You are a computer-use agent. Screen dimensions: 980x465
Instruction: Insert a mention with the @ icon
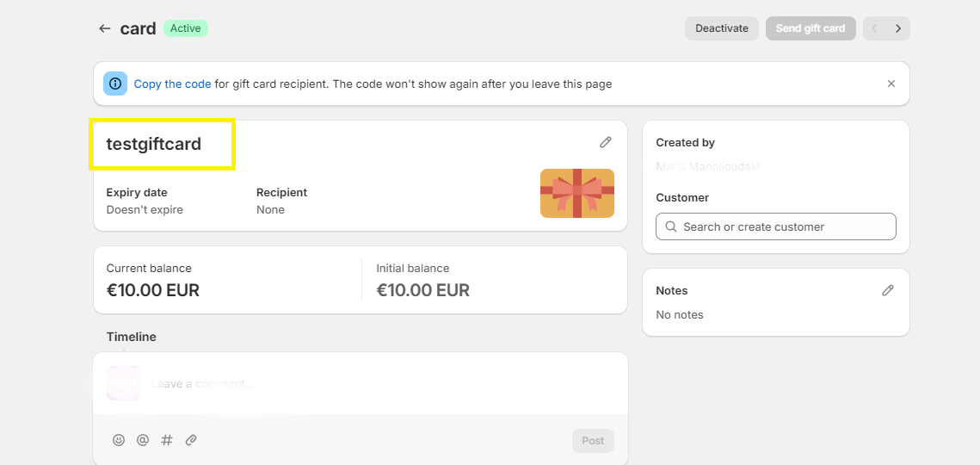pos(143,440)
